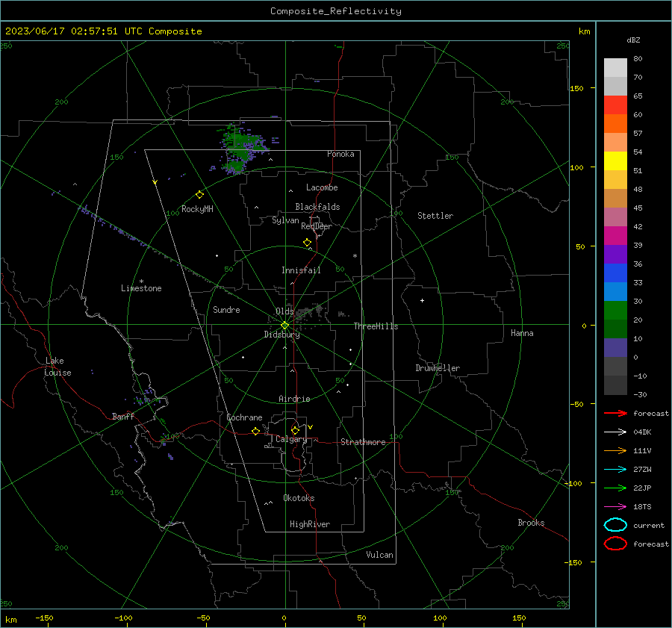
Task: Click the blue swatch between 36 and 33 dBZ
Action: 615,273
